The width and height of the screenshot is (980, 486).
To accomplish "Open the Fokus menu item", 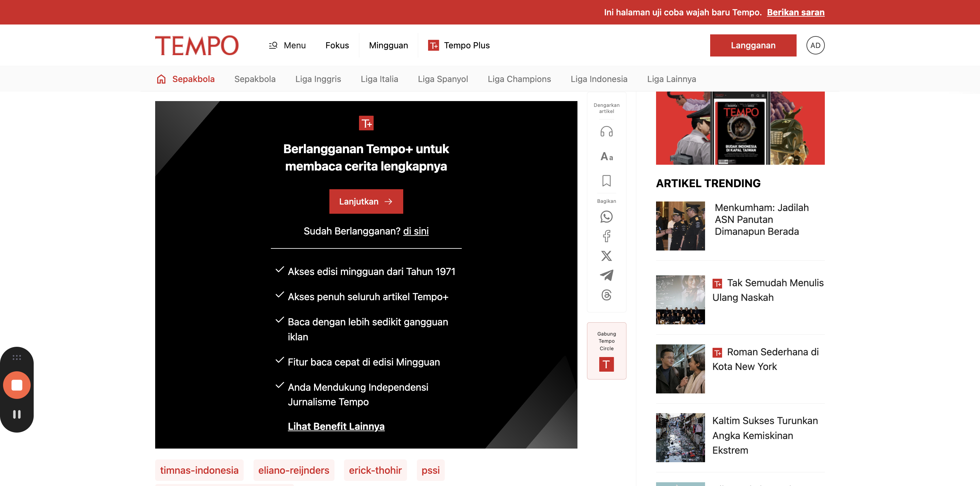I will click(x=337, y=45).
